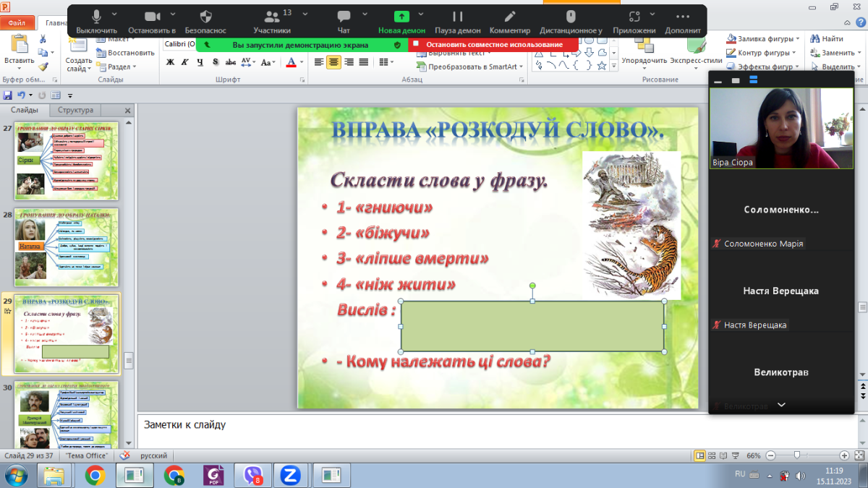Viewport: 868px width, 488px height.
Task: Toggle italic К text formatting
Action: point(185,62)
